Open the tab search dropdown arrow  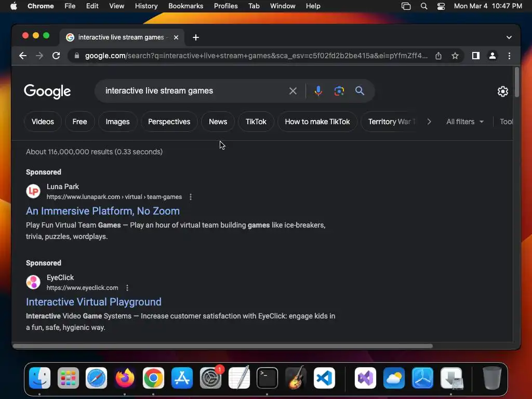pos(509,37)
